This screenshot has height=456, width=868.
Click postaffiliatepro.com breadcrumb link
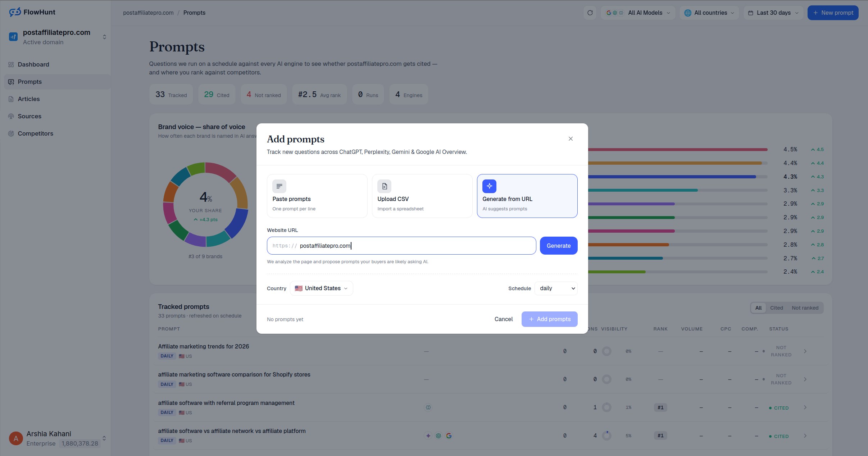148,13
